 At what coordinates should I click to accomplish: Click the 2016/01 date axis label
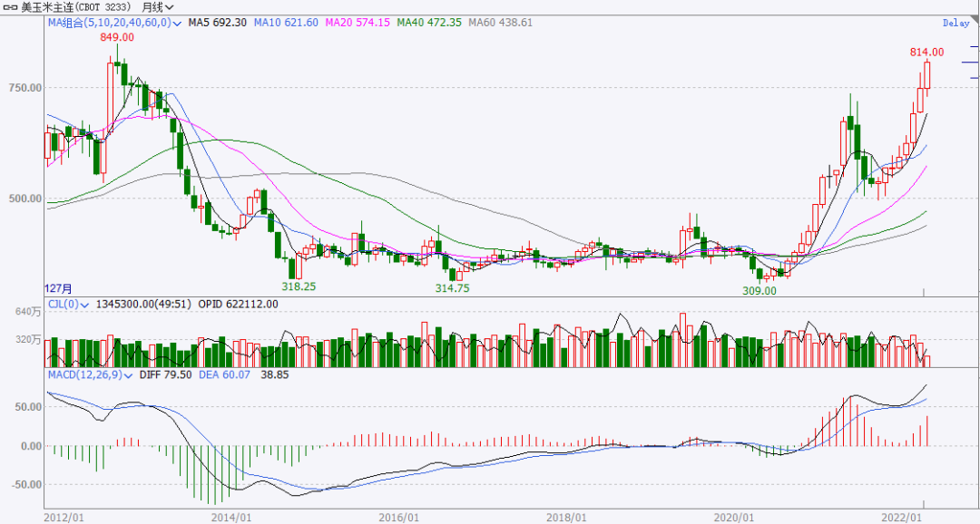coord(398,518)
